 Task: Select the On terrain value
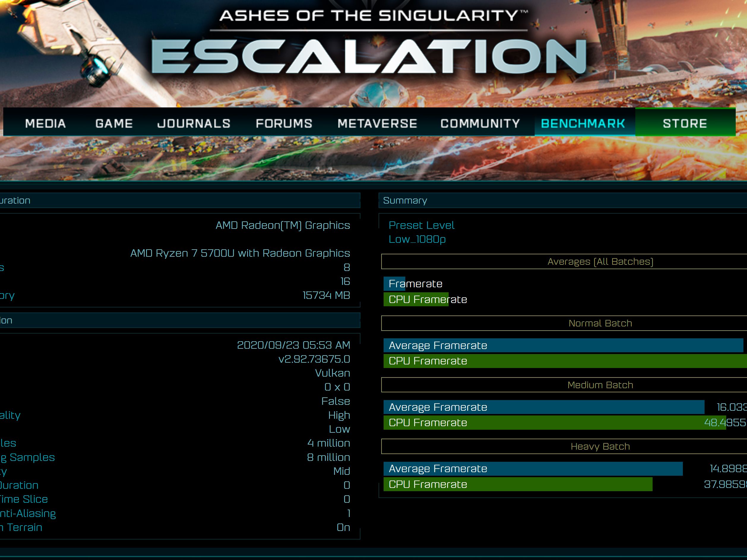(344, 528)
